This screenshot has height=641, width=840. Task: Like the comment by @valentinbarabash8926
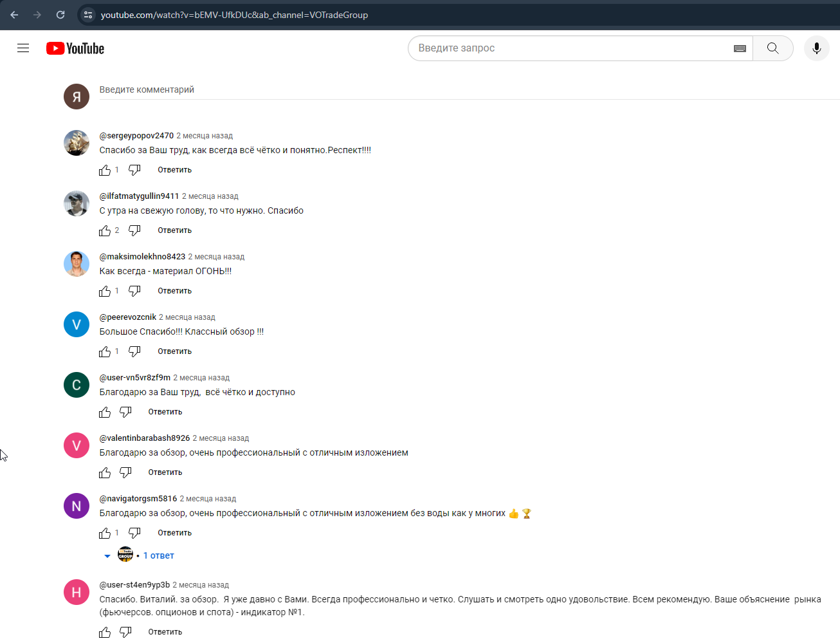coord(105,472)
